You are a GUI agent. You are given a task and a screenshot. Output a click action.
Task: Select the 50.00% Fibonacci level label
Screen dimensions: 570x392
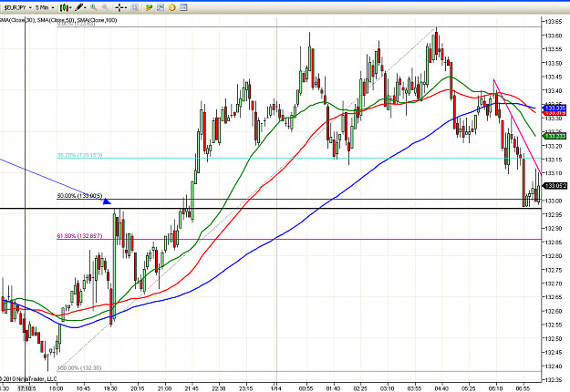(79, 196)
